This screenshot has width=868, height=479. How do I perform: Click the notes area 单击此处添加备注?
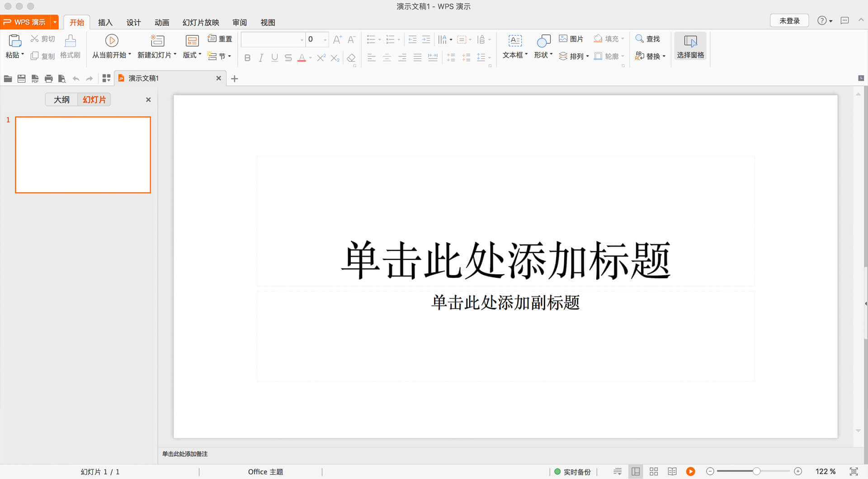185,454
